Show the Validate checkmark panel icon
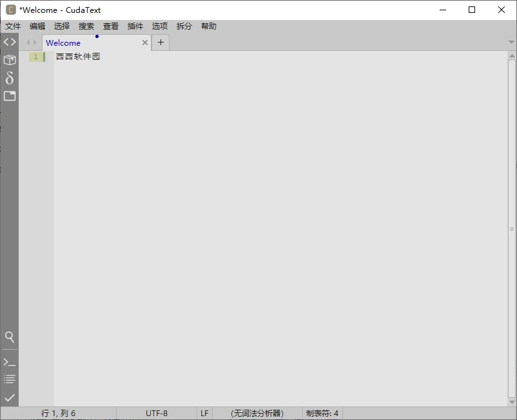 tap(10, 397)
